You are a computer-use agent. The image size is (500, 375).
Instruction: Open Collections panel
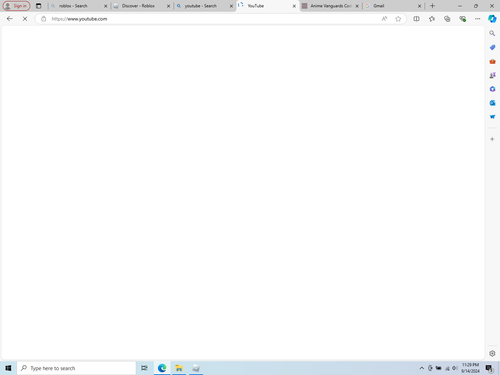(x=447, y=19)
